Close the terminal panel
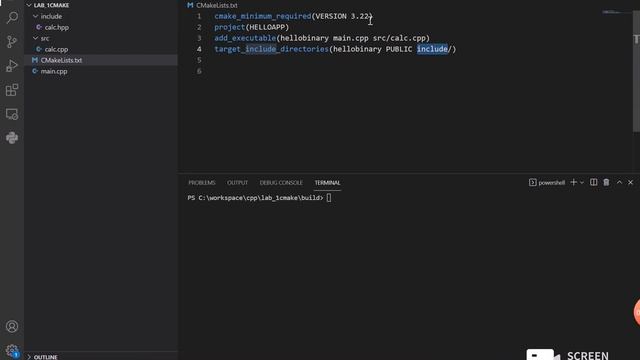 631,182
